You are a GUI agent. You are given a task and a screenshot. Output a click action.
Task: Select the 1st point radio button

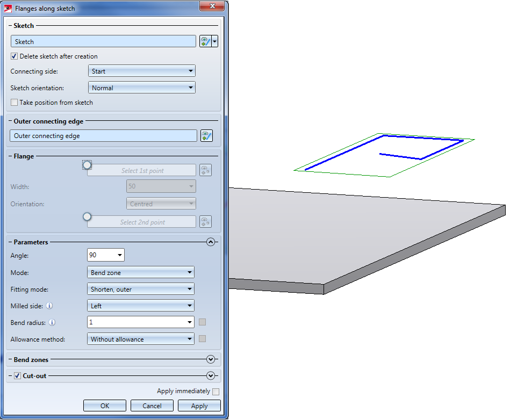click(x=87, y=165)
